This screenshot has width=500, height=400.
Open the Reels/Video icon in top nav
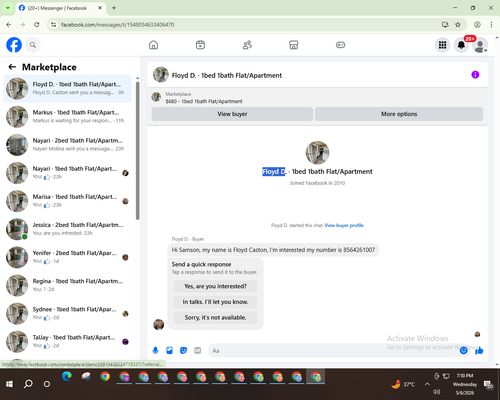coord(200,45)
